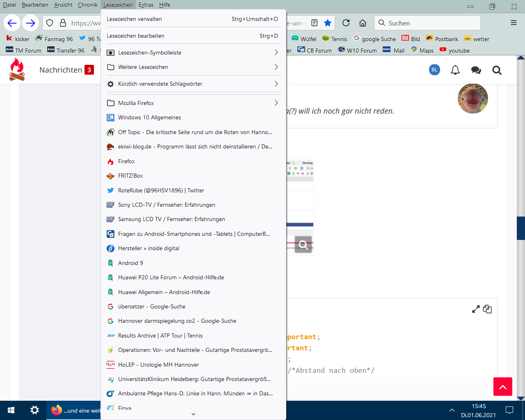The height and width of the screenshot is (420, 525).
Task: Open the Hilfe menu
Action: 164,5
